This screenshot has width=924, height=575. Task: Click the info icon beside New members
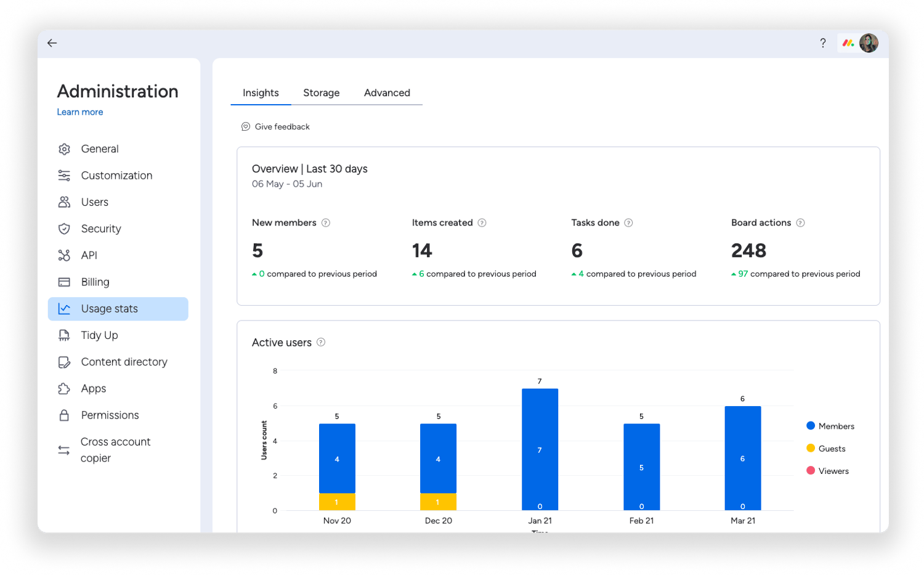click(x=326, y=223)
